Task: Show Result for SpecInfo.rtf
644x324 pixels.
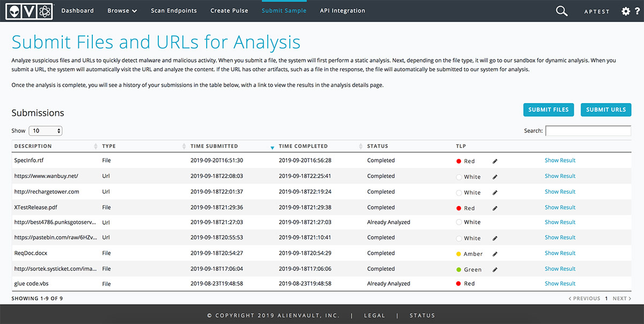Action: click(x=560, y=160)
